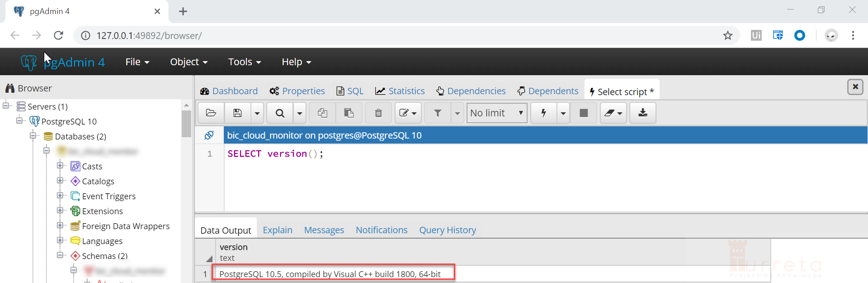Collapse the Schemas (2) tree node
This screenshot has width=868, height=283.
[x=60, y=255]
